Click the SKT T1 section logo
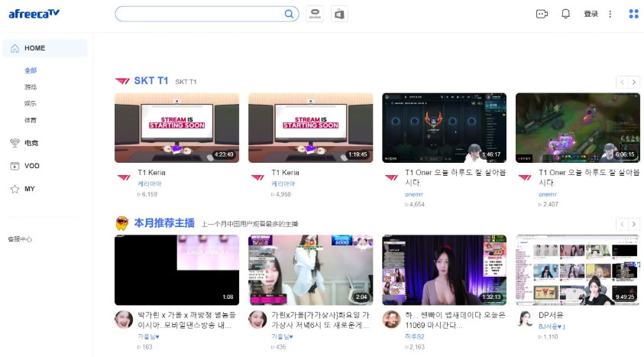This screenshot has height=357, width=644. 122,81
